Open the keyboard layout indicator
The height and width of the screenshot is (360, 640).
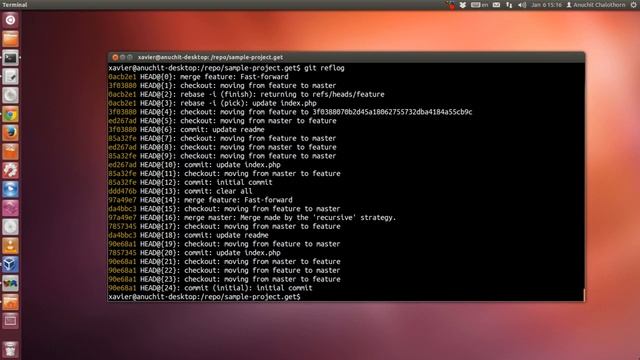pyautogui.click(x=480, y=5)
